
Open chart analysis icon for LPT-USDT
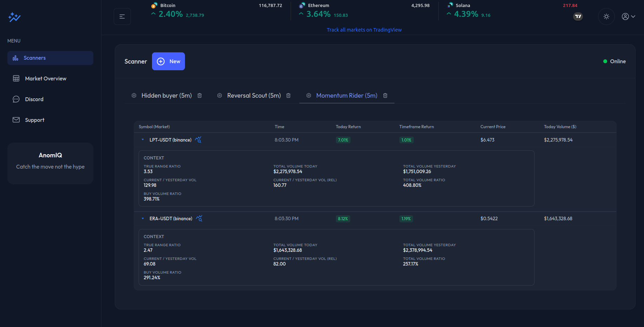198,140
